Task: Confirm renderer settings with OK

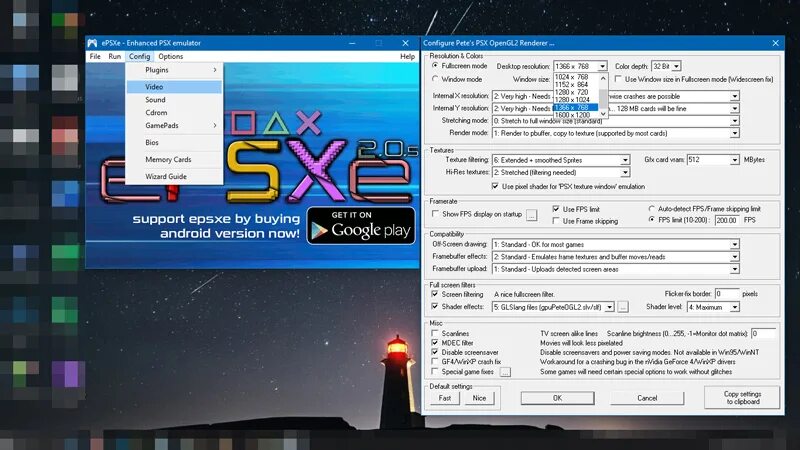Action: coord(557,398)
